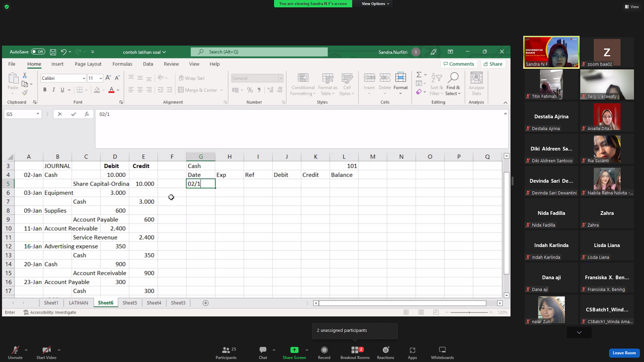The image size is (644, 362).
Task: Toggle Underline formatting
Action: (62, 90)
